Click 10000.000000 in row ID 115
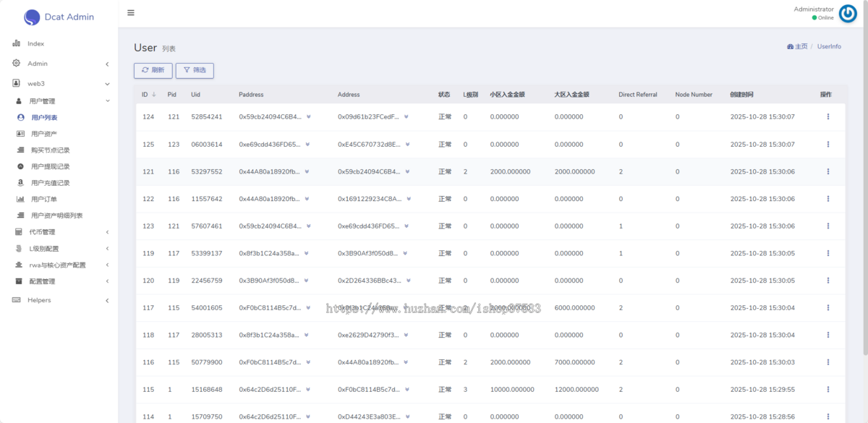This screenshot has width=868, height=423. pyautogui.click(x=512, y=389)
